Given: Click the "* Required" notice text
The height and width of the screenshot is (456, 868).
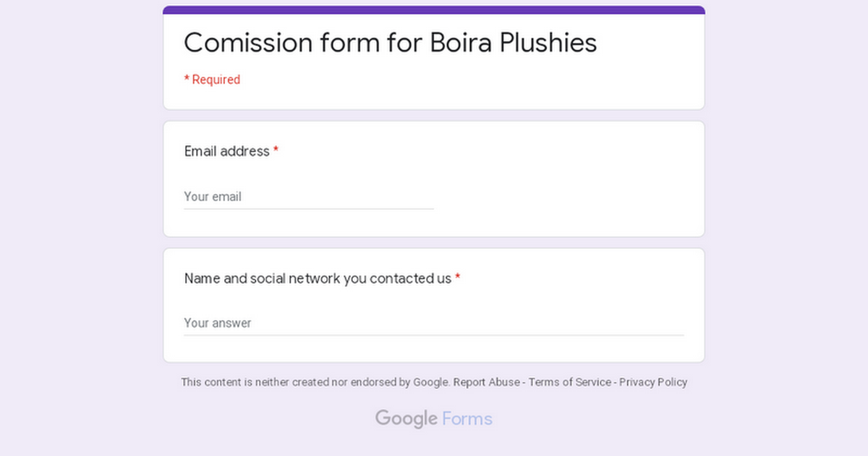Looking at the screenshot, I should pyautogui.click(x=212, y=80).
